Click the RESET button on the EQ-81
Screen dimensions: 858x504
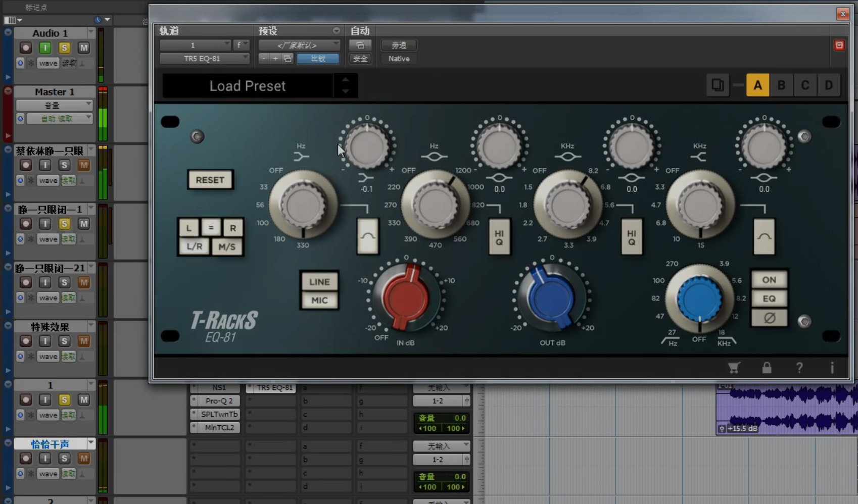click(210, 180)
